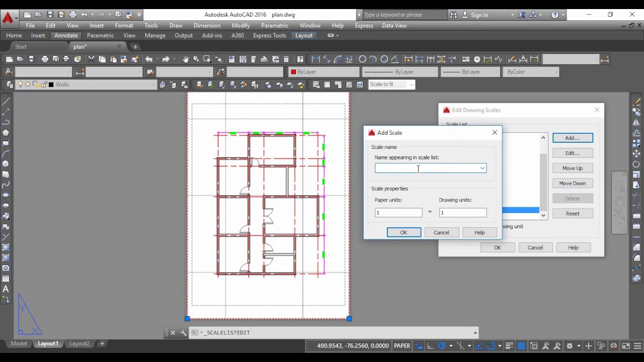This screenshot has width=644, height=362.
Task: Click the Save floppy disk icon
Action: [31, 59]
